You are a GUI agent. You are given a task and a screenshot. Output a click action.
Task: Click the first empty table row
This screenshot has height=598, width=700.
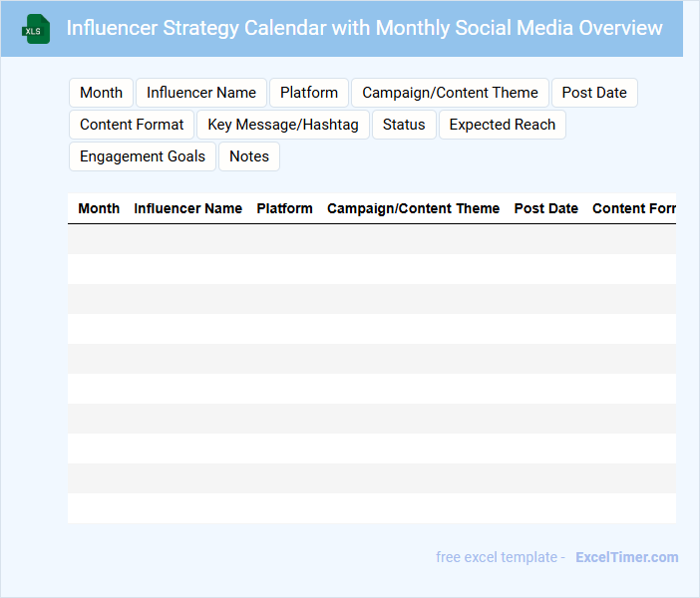pyautogui.click(x=371, y=239)
